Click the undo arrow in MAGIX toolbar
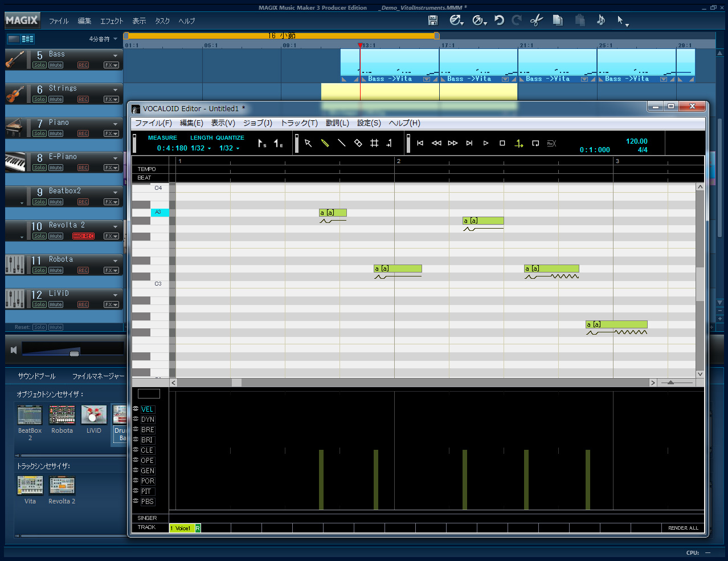 [x=499, y=20]
